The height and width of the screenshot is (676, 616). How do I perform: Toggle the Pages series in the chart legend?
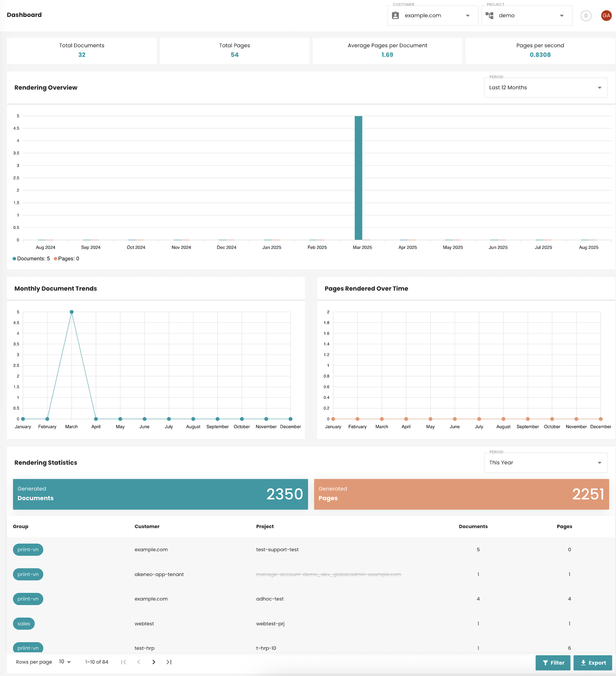[x=67, y=259]
